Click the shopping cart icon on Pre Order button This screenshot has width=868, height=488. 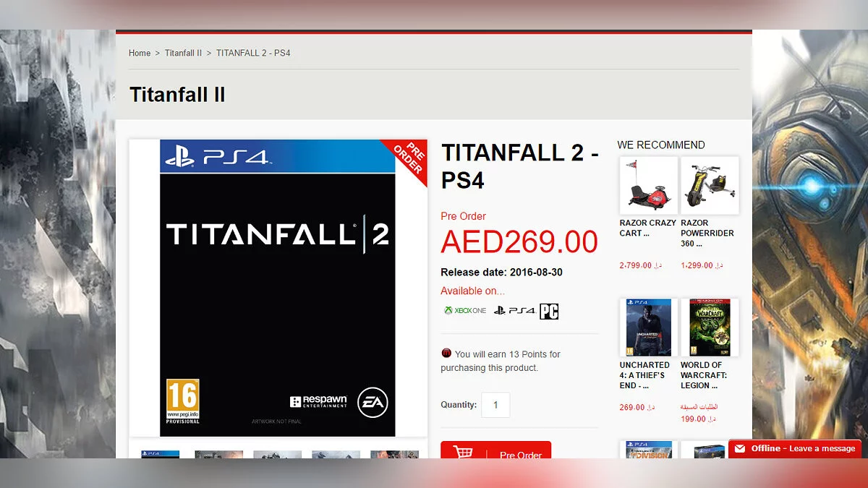click(x=463, y=452)
